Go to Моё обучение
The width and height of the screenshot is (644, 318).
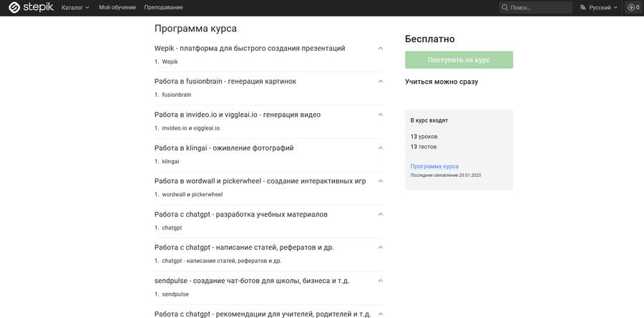pos(117,7)
